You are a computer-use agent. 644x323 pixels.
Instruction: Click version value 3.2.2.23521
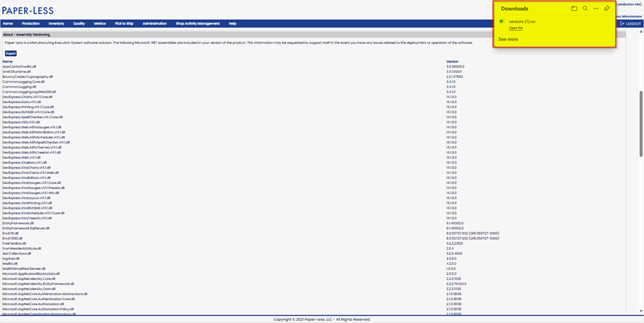click(454, 243)
